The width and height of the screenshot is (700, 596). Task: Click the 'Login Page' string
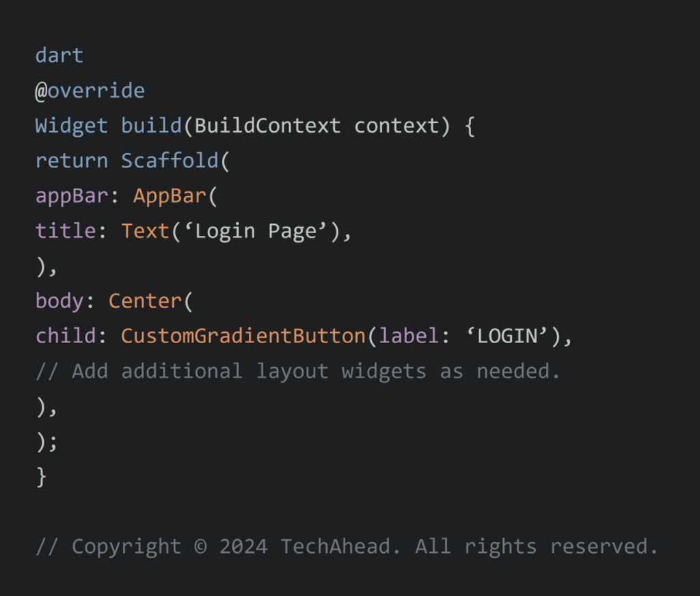click(255, 231)
